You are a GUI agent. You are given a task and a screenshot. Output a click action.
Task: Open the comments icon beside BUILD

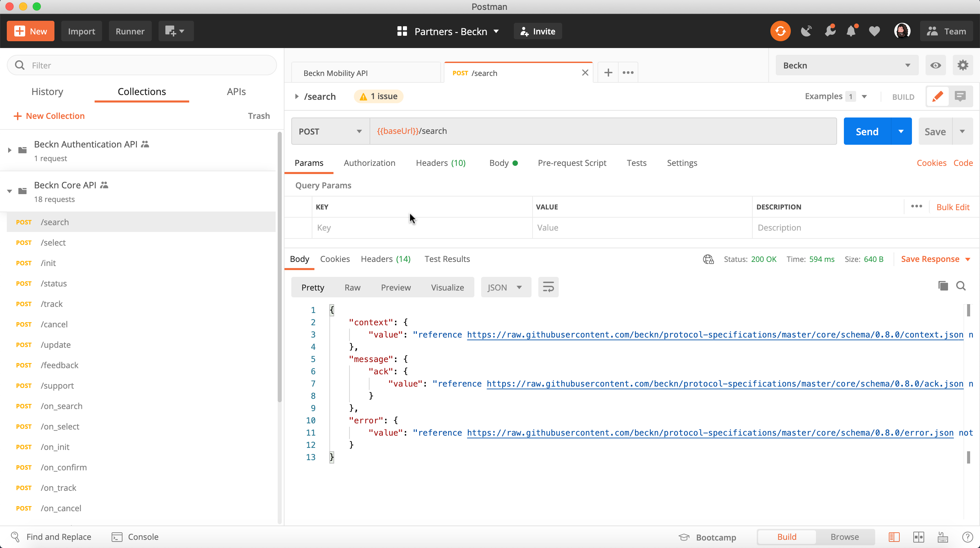[x=960, y=96]
